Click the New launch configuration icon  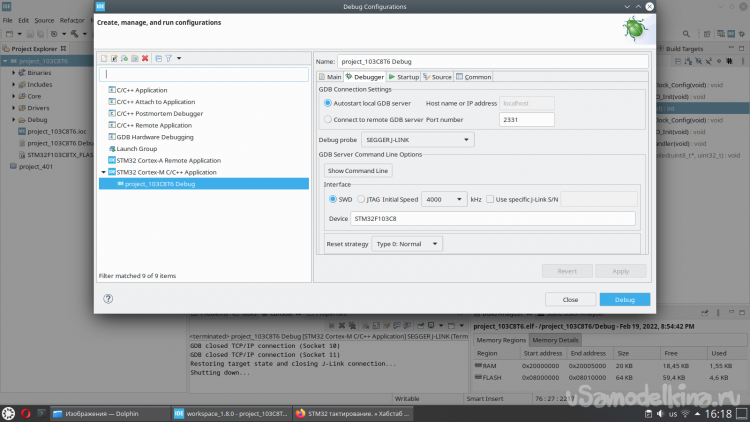click(104, 59)
